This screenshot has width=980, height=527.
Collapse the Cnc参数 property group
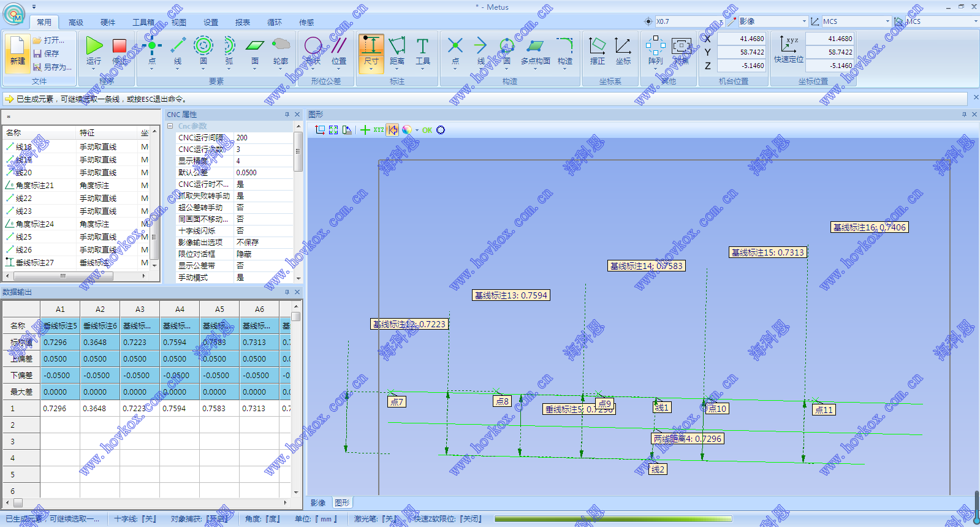click(170, 126)
